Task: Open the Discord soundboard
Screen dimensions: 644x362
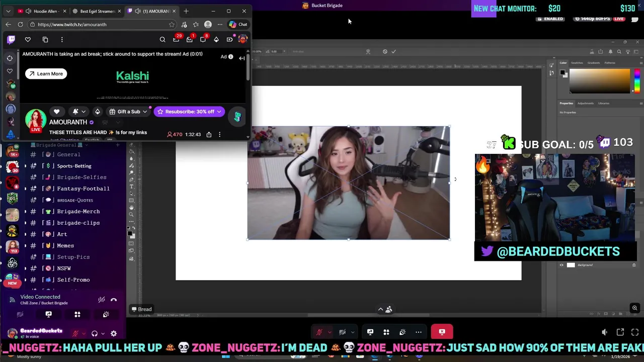Action: [106, 314]
